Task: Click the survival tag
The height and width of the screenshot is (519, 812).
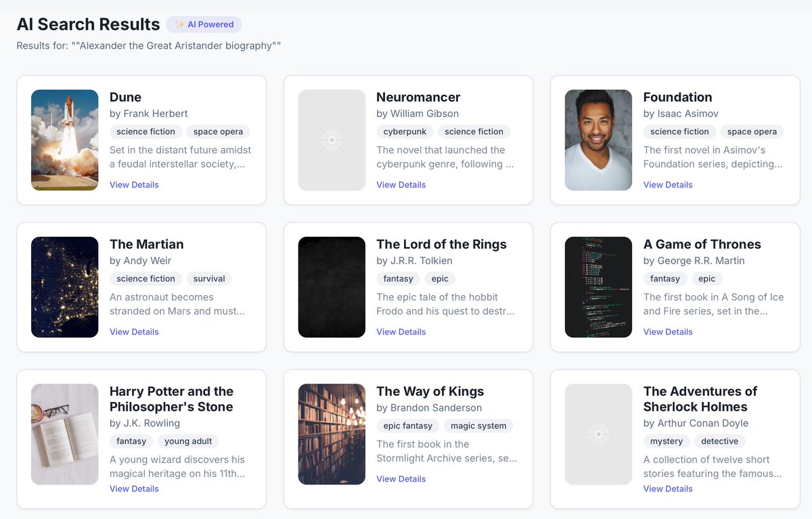Action: (x=209, y=279)
